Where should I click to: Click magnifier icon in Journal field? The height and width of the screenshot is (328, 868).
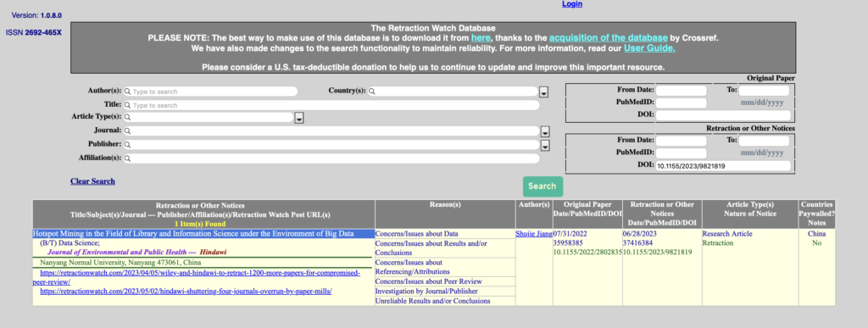(x=127, y=131)
